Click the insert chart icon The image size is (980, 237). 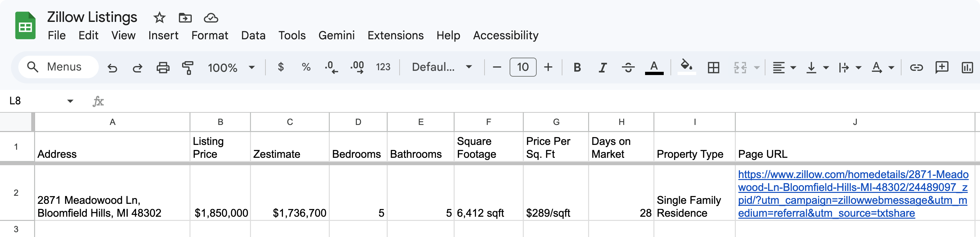[967, 68]
